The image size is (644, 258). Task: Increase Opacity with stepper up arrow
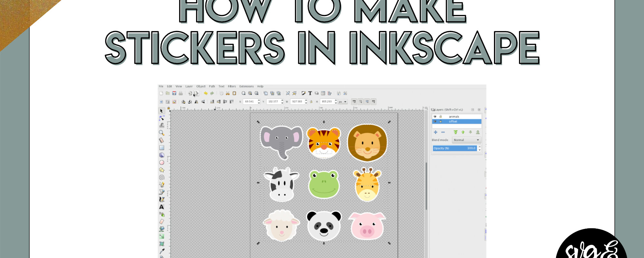tap(479, 147)
